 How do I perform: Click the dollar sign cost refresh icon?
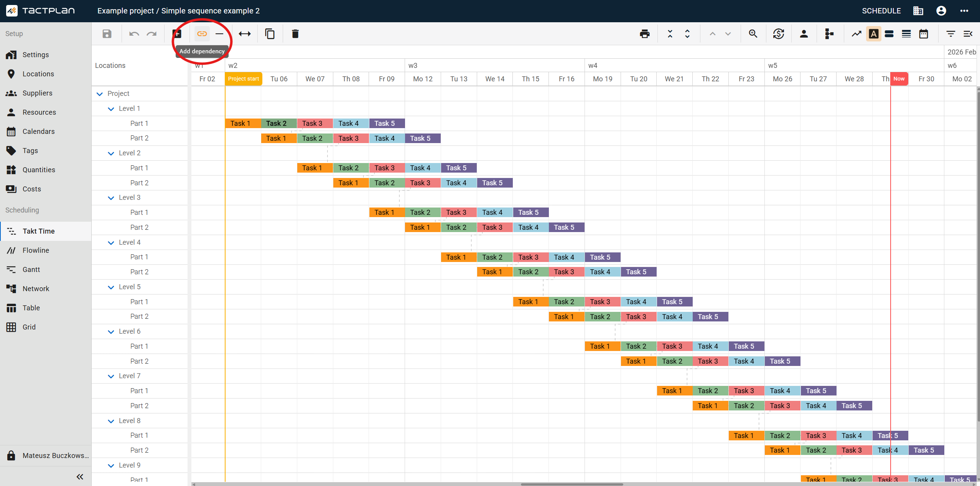pyautogui.click(x=779, y=34)
